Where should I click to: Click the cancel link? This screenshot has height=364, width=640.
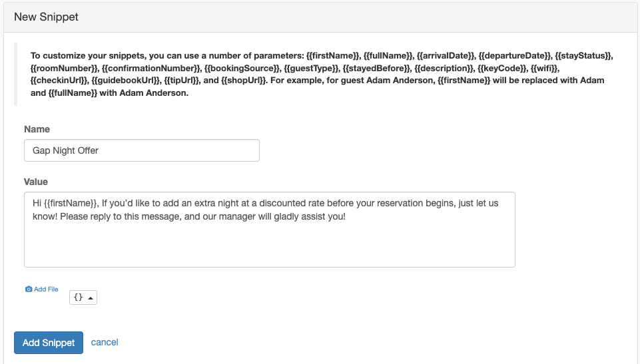coord(105,343)
